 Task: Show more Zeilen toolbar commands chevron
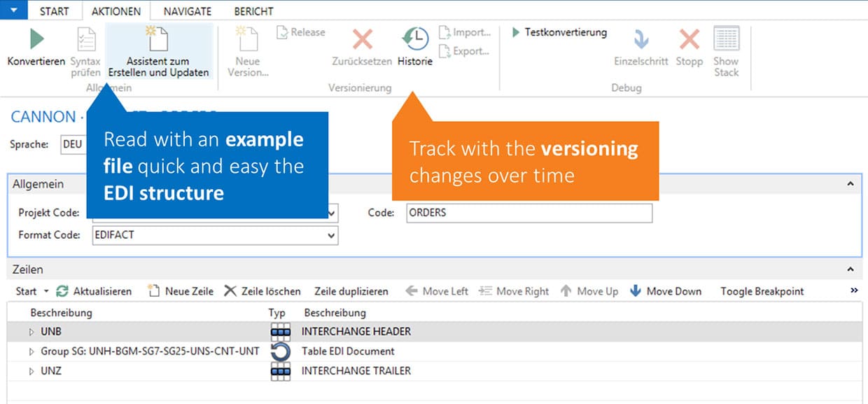click(854, 291)
